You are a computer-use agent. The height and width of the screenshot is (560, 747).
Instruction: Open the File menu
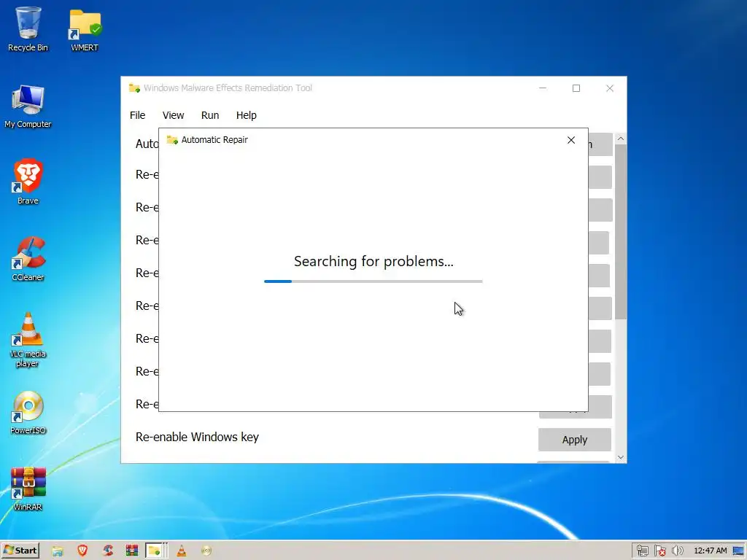137,115
